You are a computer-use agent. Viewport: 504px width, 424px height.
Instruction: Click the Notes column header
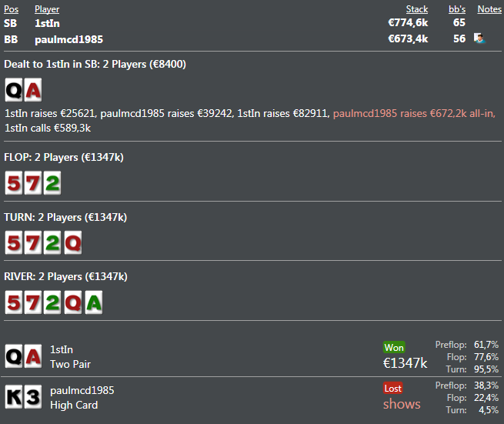(489, 9)
